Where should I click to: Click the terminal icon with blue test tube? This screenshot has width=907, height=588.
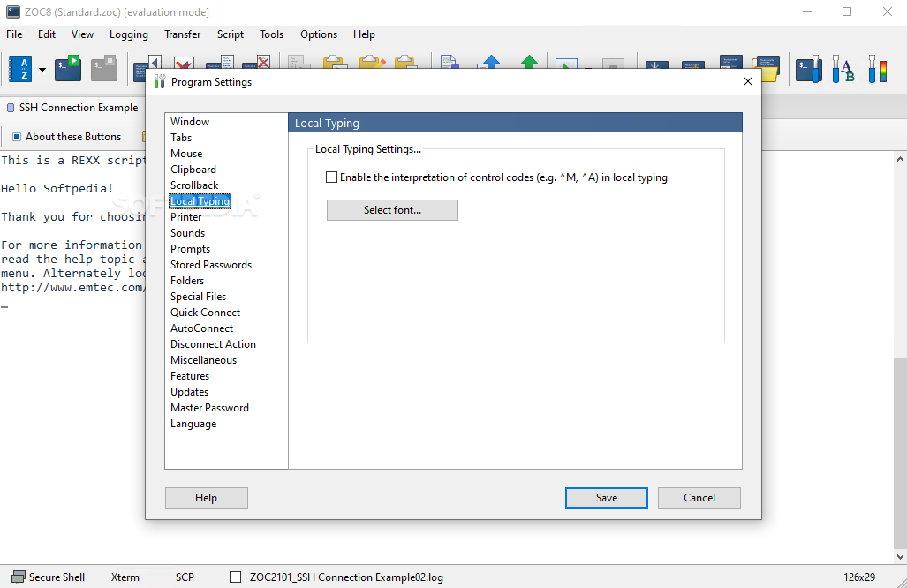pos(809,69)
